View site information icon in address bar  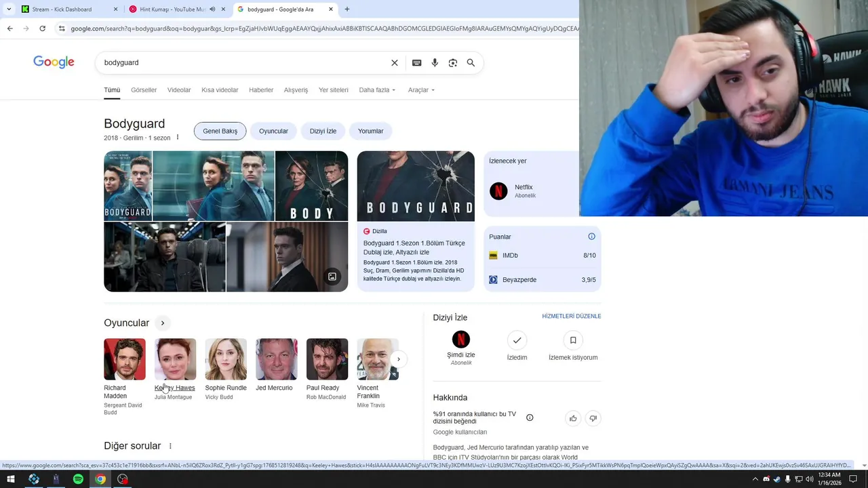[62, 28]
